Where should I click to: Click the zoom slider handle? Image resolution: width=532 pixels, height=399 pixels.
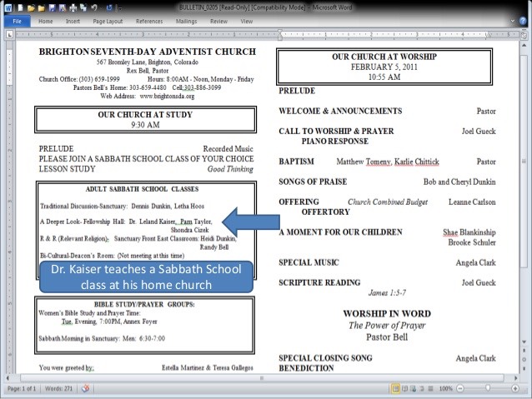pos(488,388)
